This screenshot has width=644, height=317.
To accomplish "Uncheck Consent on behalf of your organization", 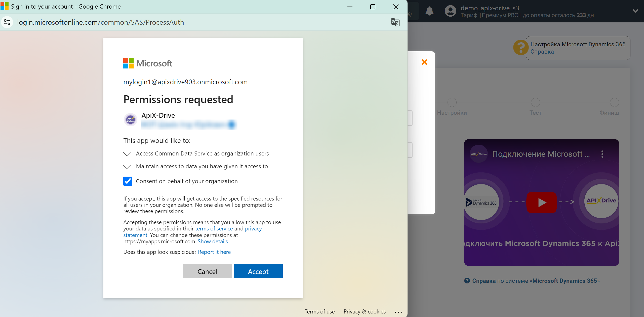I will coord(128,181).
